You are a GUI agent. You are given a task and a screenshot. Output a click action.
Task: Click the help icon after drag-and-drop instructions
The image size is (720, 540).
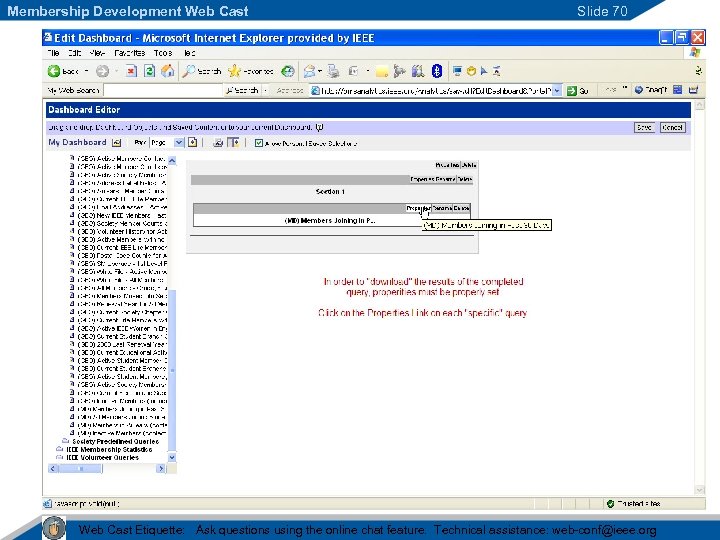(320, 127)
